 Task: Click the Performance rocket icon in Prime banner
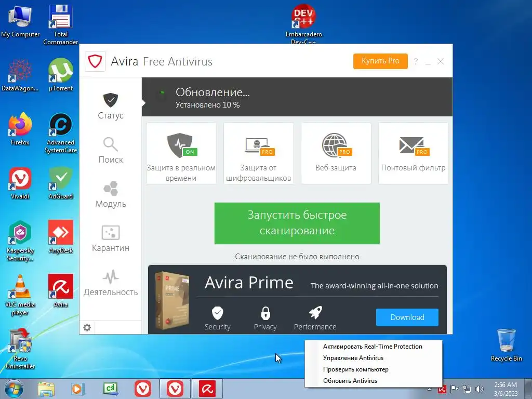point(315,313)
